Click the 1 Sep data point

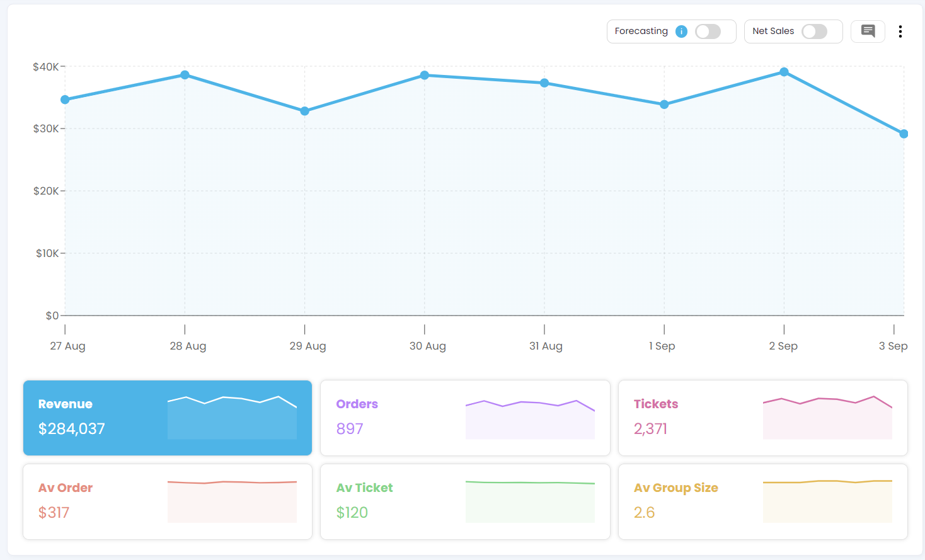pyautogui.click(x=664, y=105)
